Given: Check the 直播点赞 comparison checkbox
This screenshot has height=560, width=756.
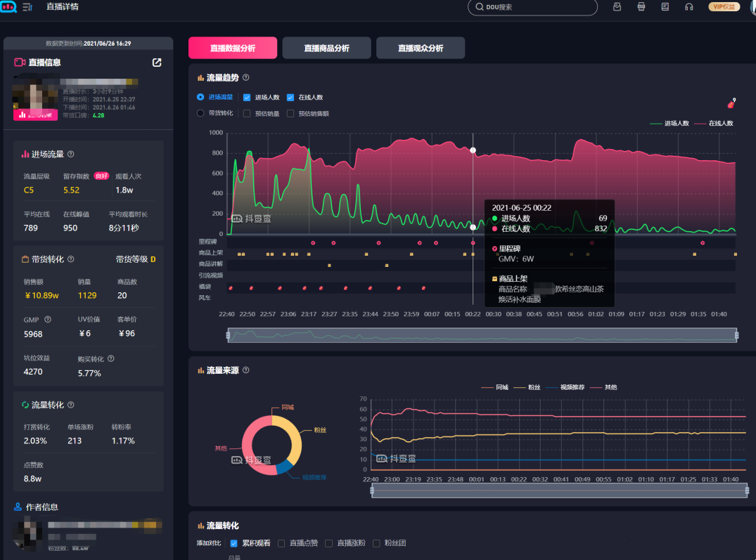Looking at the screenshot, I should [281, 543].
